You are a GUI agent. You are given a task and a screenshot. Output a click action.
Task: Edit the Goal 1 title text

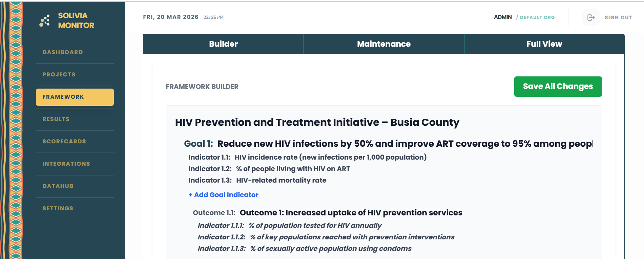tap(405, 144)
